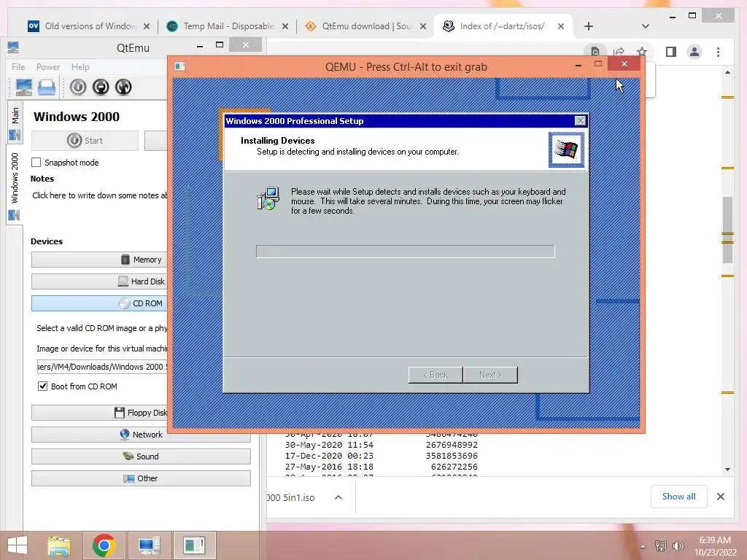Toggle Chrome side panel icon

(671, 52)
